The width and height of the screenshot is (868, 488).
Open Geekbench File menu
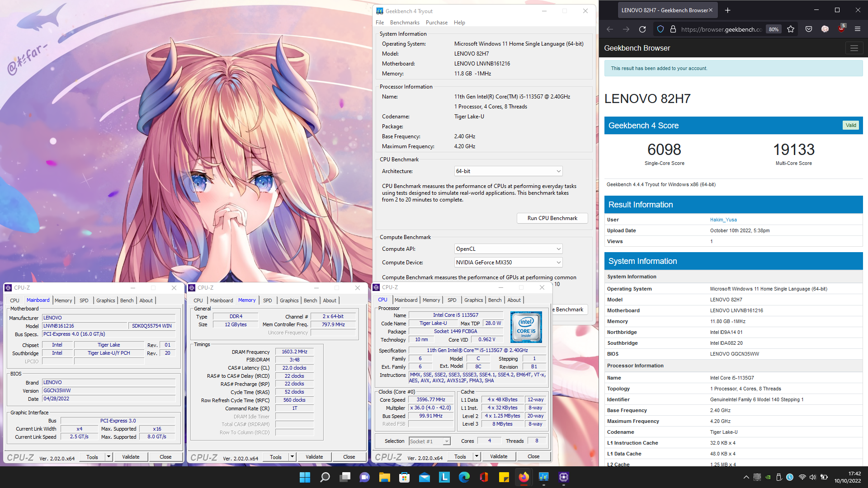click(x=380, y=23)
